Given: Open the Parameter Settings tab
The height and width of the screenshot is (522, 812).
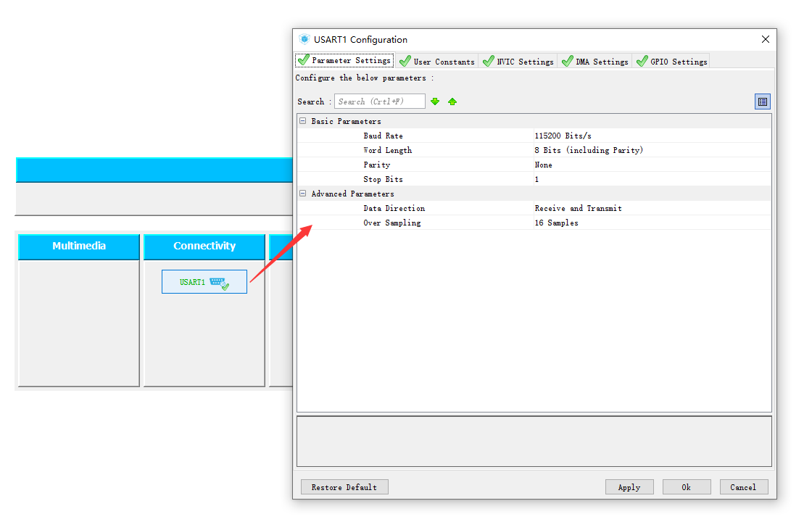Looking at the screenshot, I should click(345, 61).
